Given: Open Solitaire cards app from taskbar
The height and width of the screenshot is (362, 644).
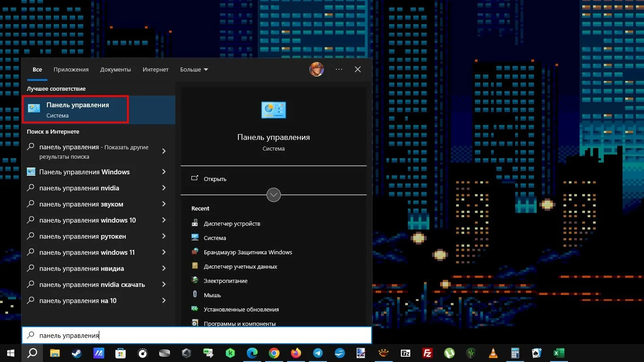Looking at the screenshot, I should point(537,353).
